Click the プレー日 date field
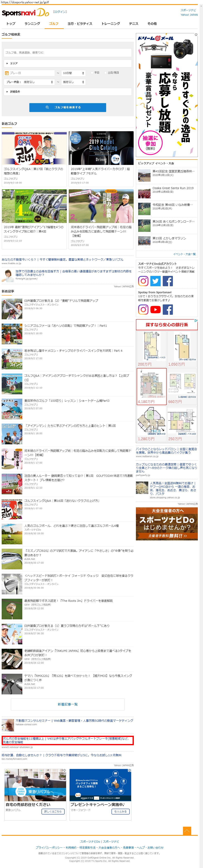Viewport: 203px width, 868px height. pyautogui.click(x=29, y=73)
